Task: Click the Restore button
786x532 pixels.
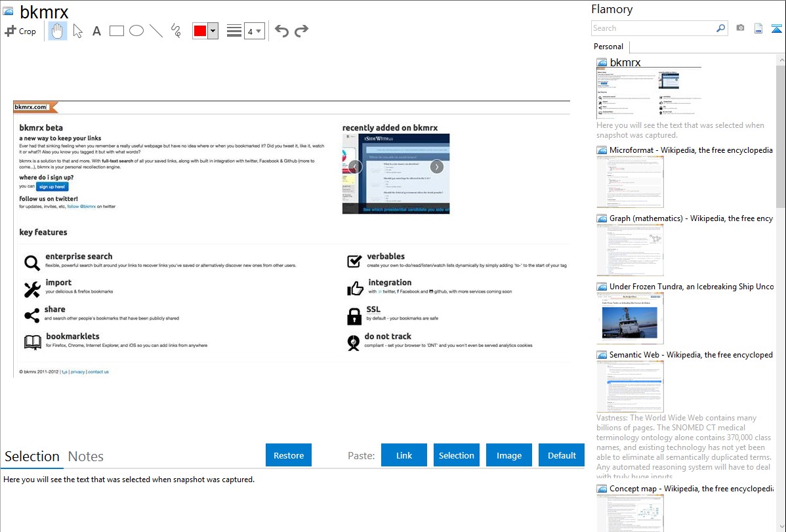Action: click(289, 455)
